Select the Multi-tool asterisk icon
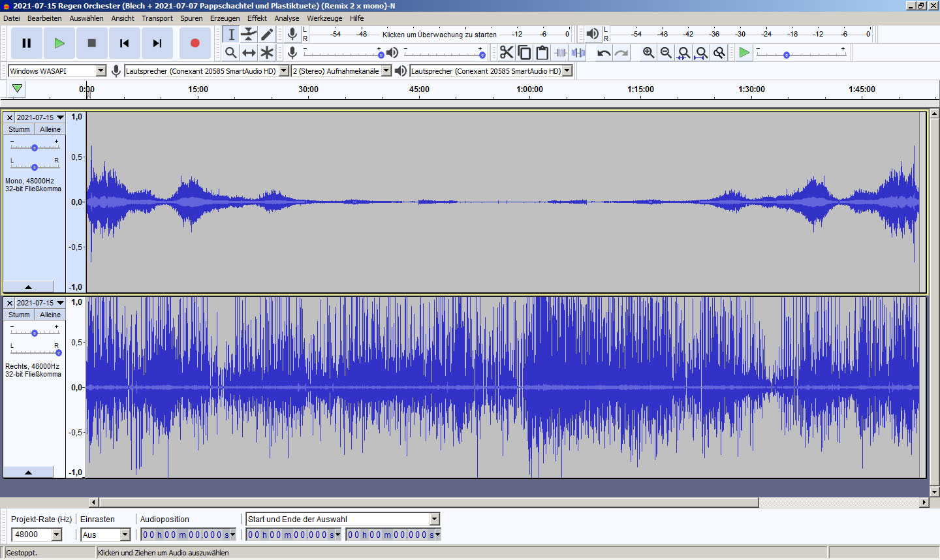 click(x=267, y=53)
